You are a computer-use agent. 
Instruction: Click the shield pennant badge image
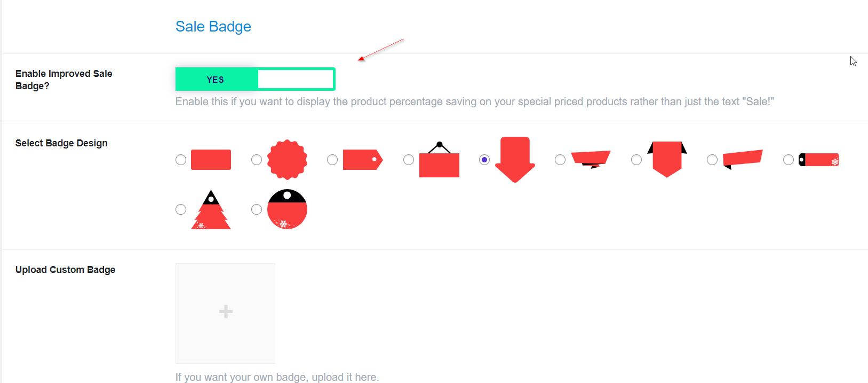click(x=667, y=159)
